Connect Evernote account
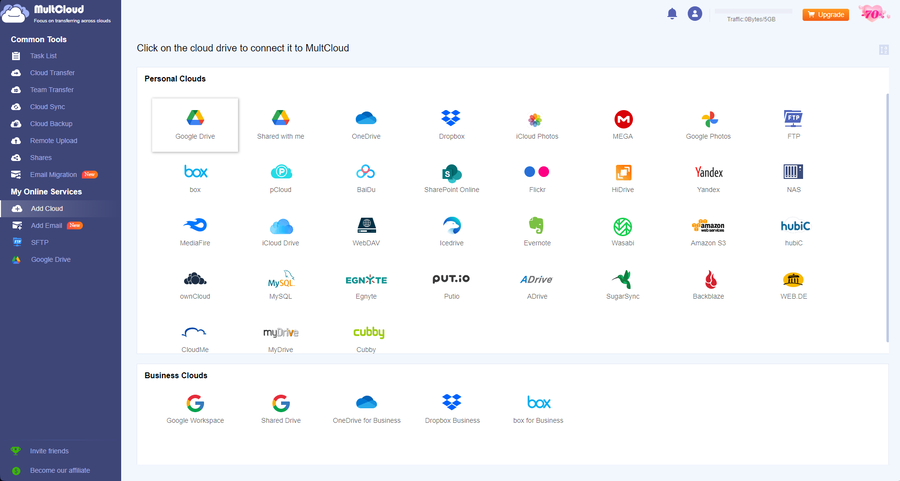 [537, 231]
